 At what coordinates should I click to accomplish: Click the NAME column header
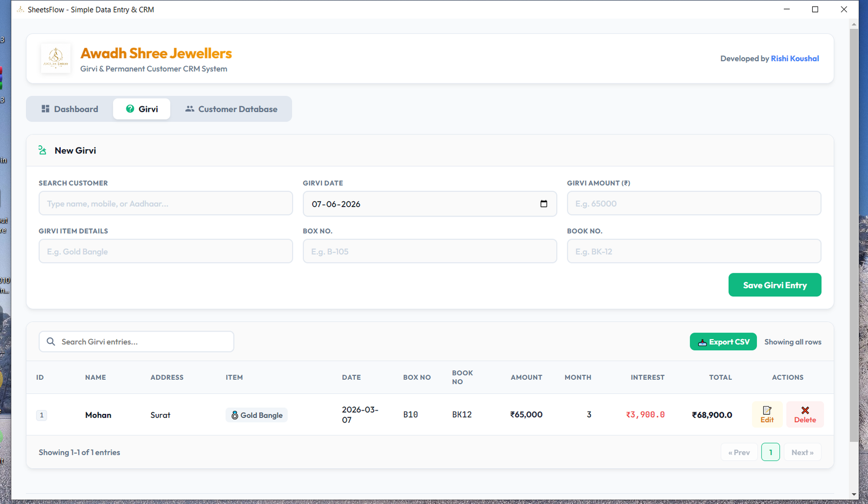tap(95, 377)
